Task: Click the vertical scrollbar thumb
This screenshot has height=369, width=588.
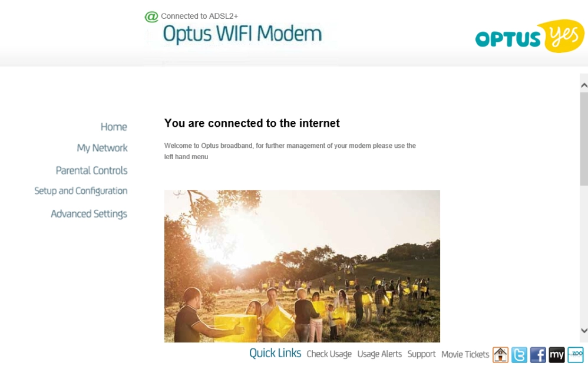Action: tap(584, 139)
